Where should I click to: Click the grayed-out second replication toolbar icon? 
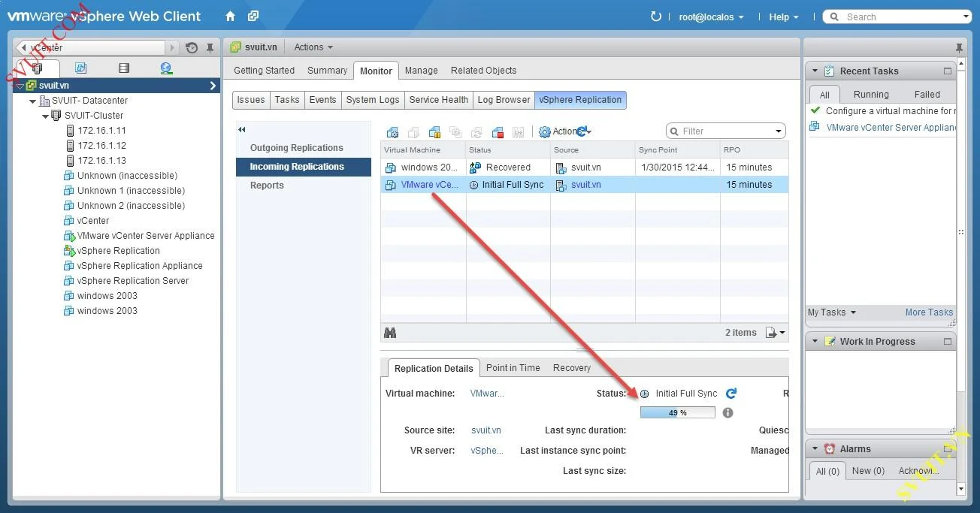[413, 131]
